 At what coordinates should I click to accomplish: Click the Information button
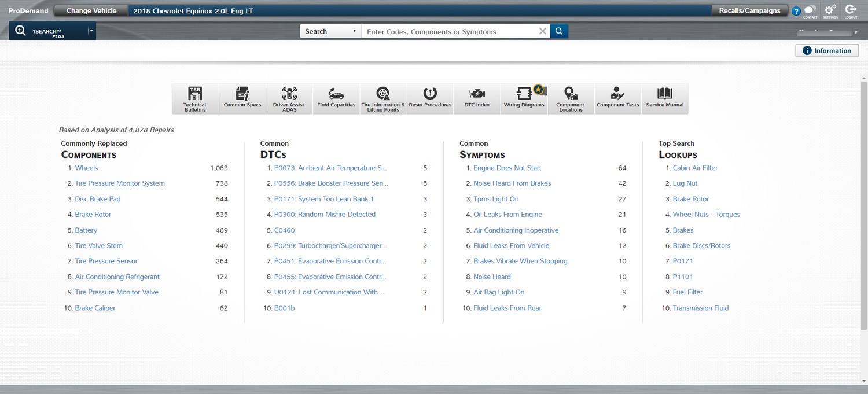(827, 51)
